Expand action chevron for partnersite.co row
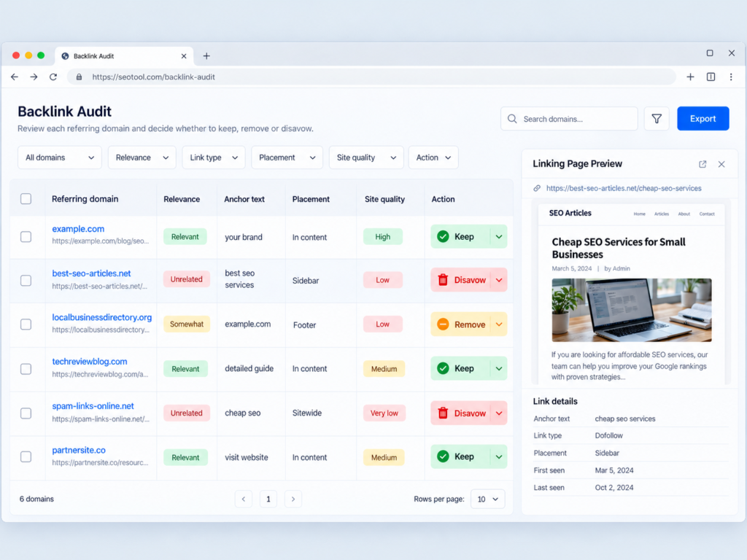The image size is (747, 560). click(499, 456)
